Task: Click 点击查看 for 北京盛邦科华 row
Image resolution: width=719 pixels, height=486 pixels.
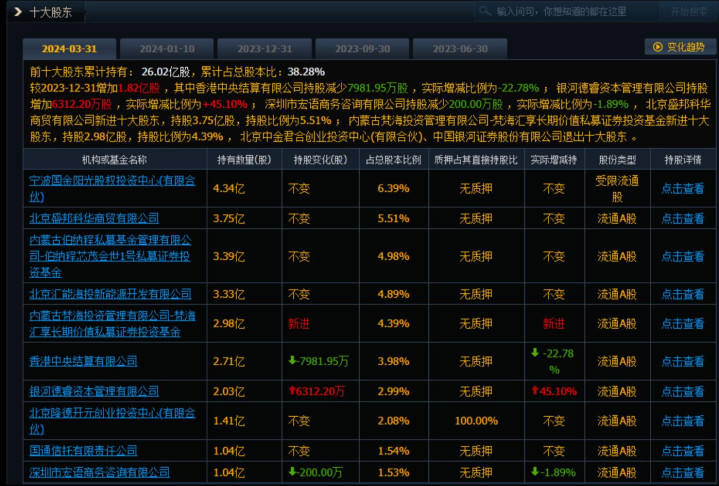Action: [682, 219]
